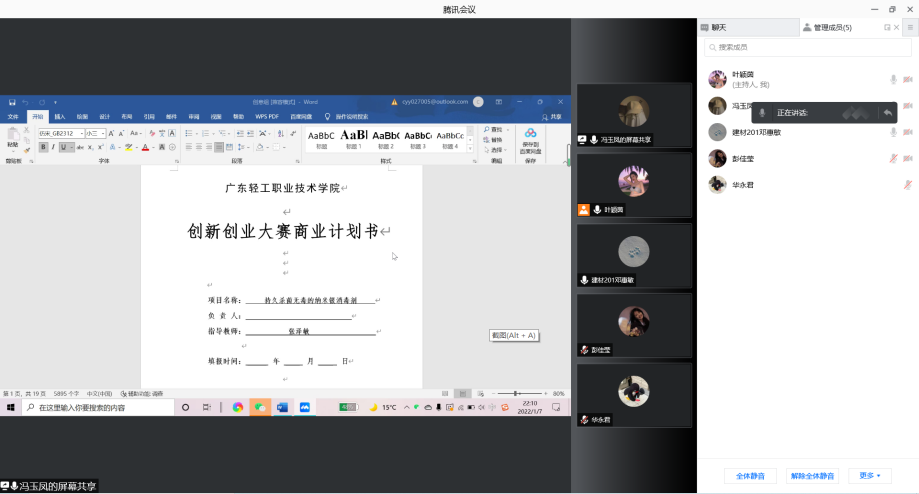Pop out the member management panel
919x494 pixels.
pyautogui.click(x=887, y=28)
